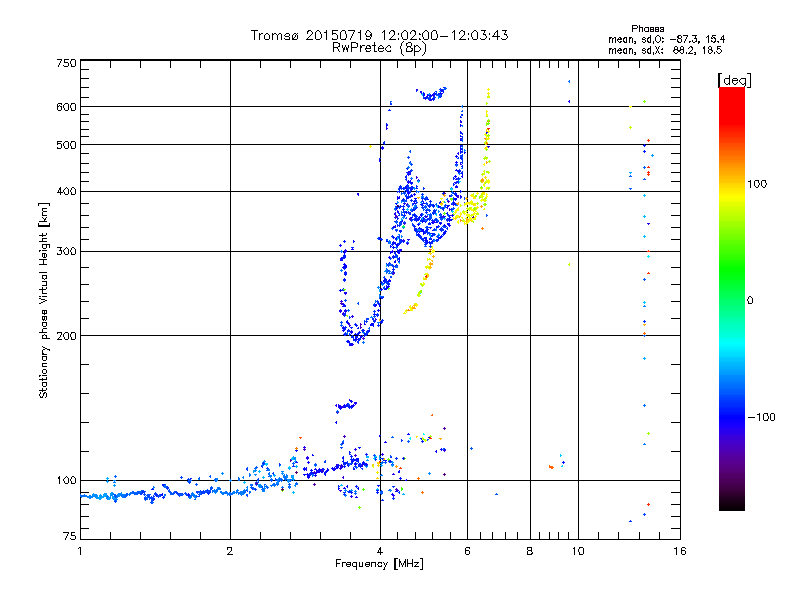Click the '300' y-axis tick label

(x=66, y=251)
